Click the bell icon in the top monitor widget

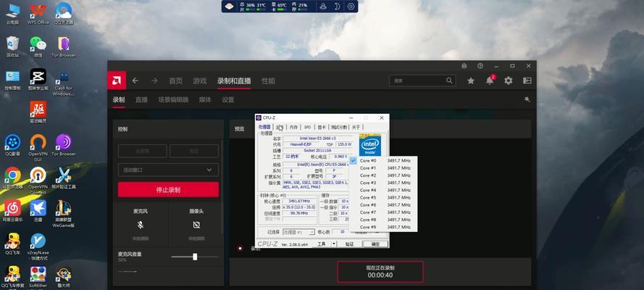click(323, 6)
